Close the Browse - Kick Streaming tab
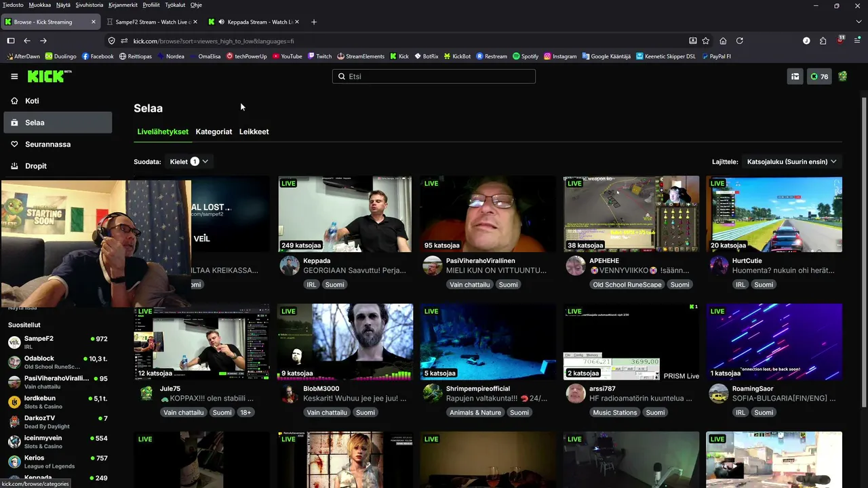This screenshot has height=488, width=868. [94, 22]
